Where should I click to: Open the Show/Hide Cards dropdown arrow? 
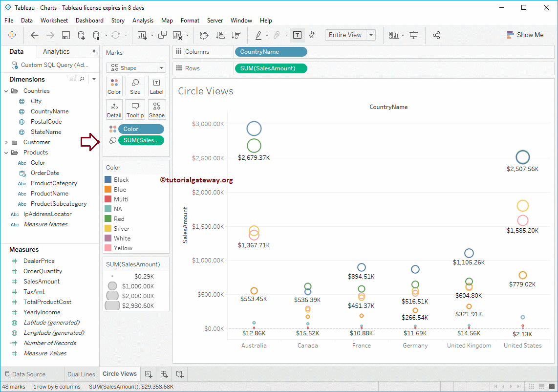point(403,35)
